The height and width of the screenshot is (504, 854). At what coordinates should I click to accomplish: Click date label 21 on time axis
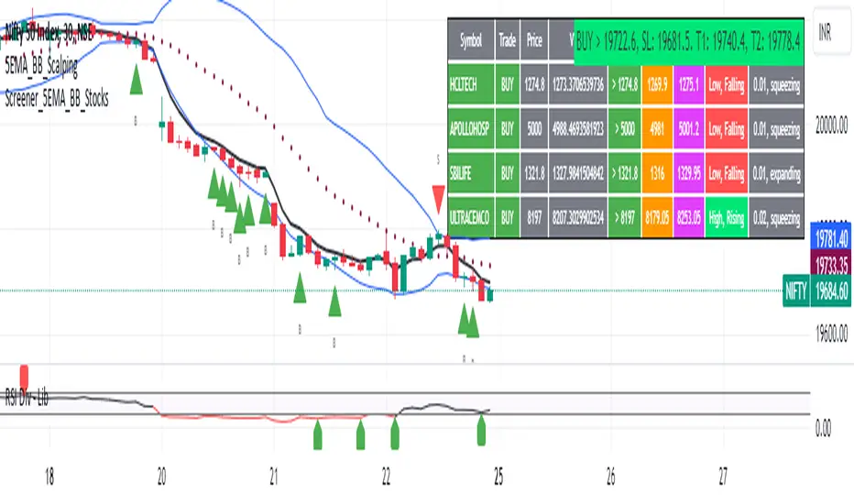pyautogui.click(x=274, y=477)
